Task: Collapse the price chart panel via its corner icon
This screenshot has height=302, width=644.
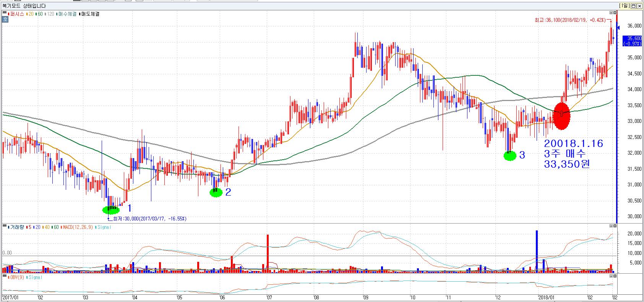Action: pos(4,12)
